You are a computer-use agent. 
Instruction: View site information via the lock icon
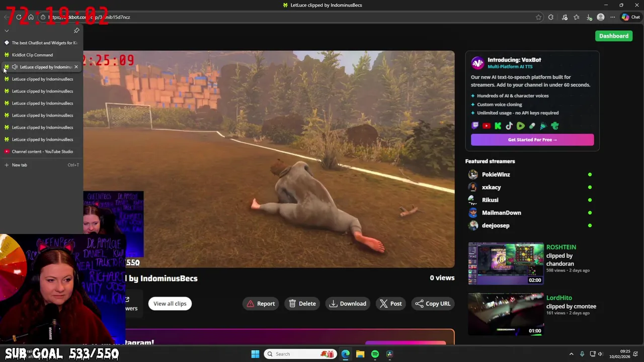pos(43,17)
